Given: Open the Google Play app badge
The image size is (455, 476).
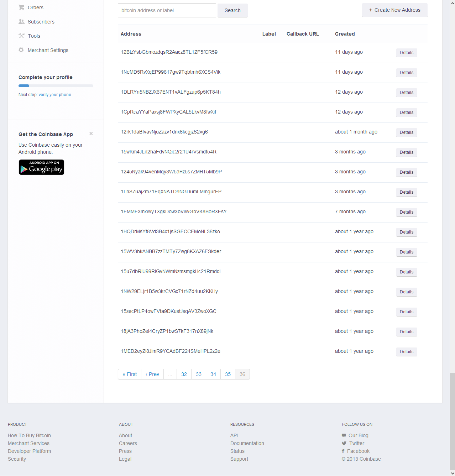Looking at the screenshot, I should point(41,167).
